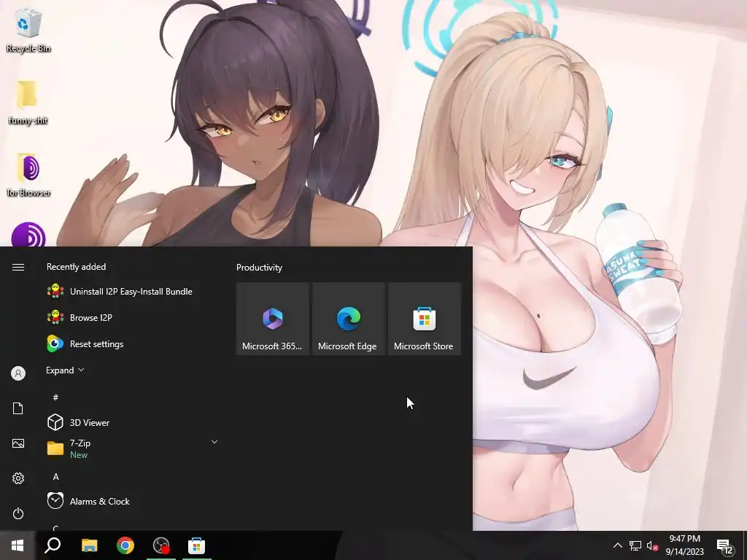Open the user account icon in Start sidebar

pyautogui.click(x=18, y=373)
